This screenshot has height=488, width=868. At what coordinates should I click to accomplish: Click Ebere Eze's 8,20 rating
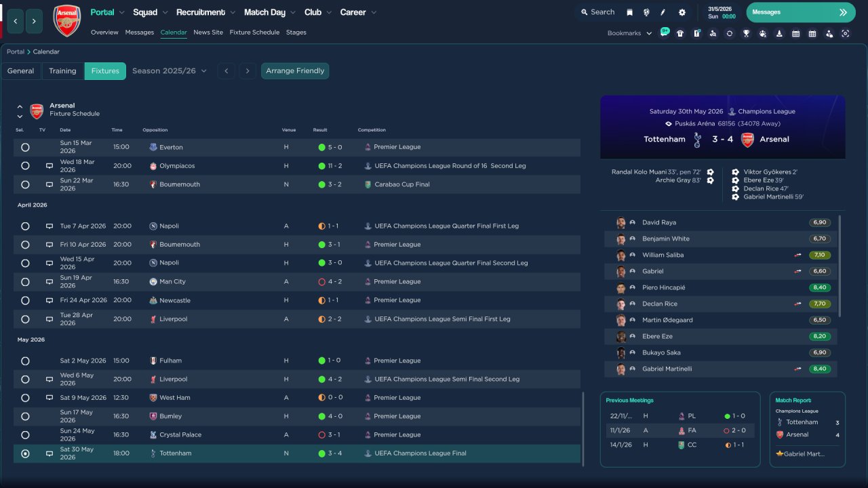pyautogui.click(x=819, y=337)
